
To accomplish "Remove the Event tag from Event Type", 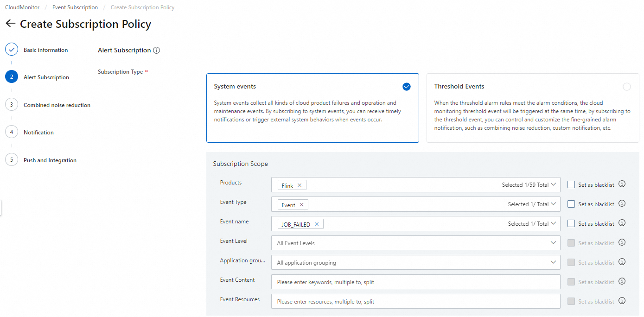I will coord(301,205).
